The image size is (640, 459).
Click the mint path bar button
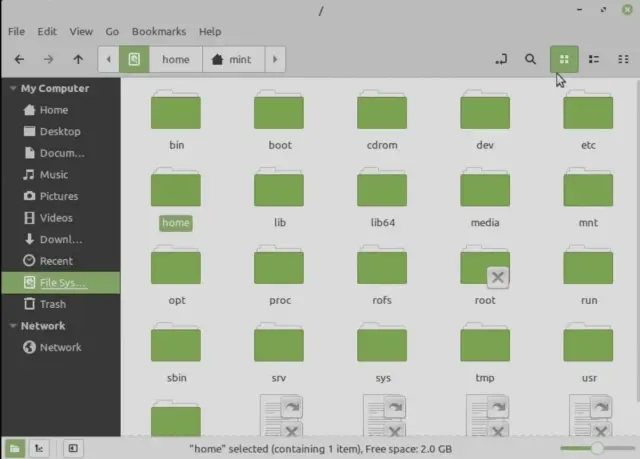[x=231, y=59]
